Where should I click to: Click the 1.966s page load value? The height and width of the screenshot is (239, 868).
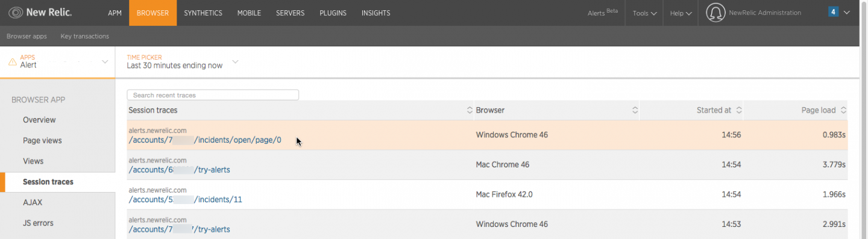[x=834, y=194]
